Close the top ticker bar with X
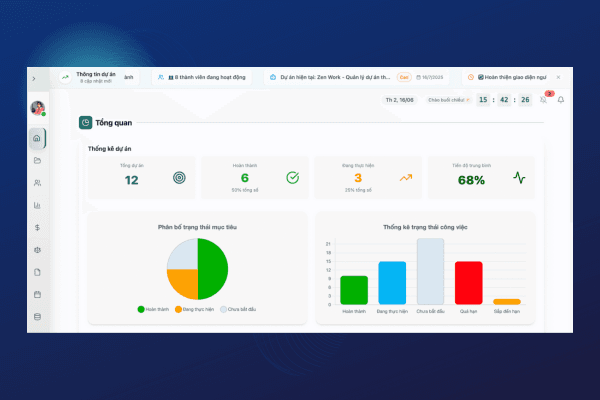Image resolution: width=600 pixels, height=400 pixels. coord(558,77)
